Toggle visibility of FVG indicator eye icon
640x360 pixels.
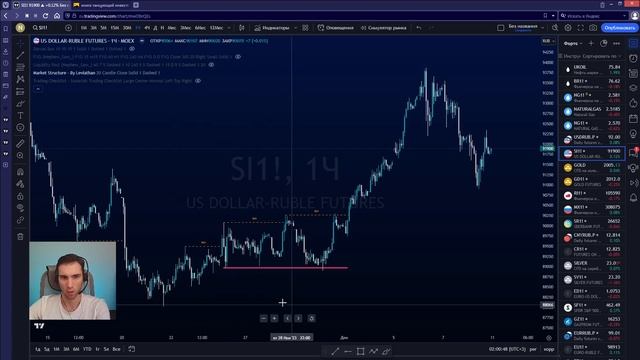click(238, 57)
